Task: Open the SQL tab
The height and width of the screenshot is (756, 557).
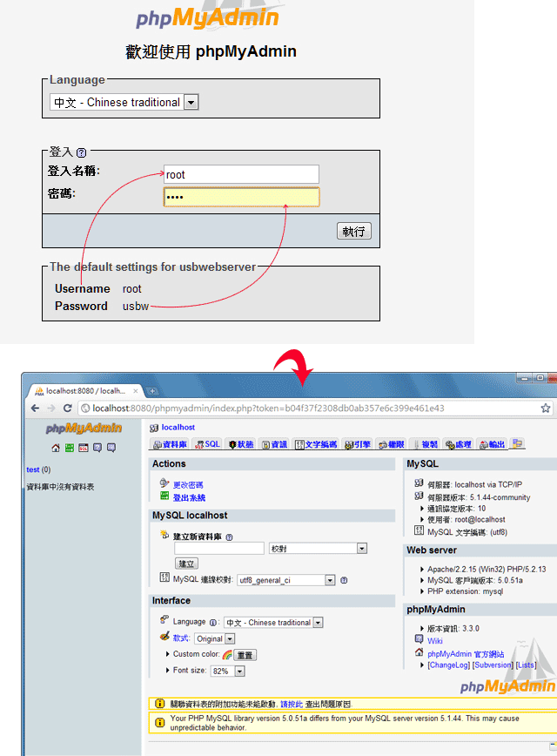Action: point(207,444)
